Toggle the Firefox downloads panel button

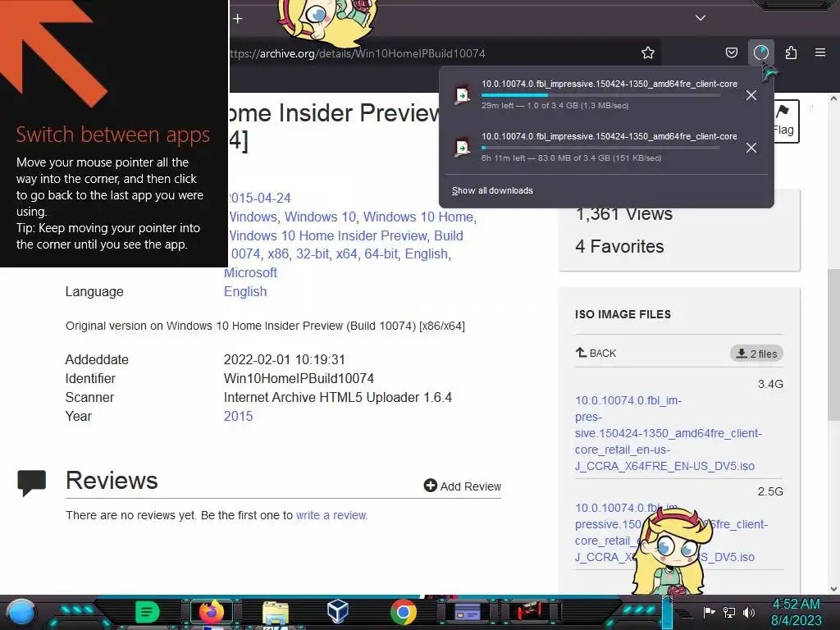pos(760,52)
